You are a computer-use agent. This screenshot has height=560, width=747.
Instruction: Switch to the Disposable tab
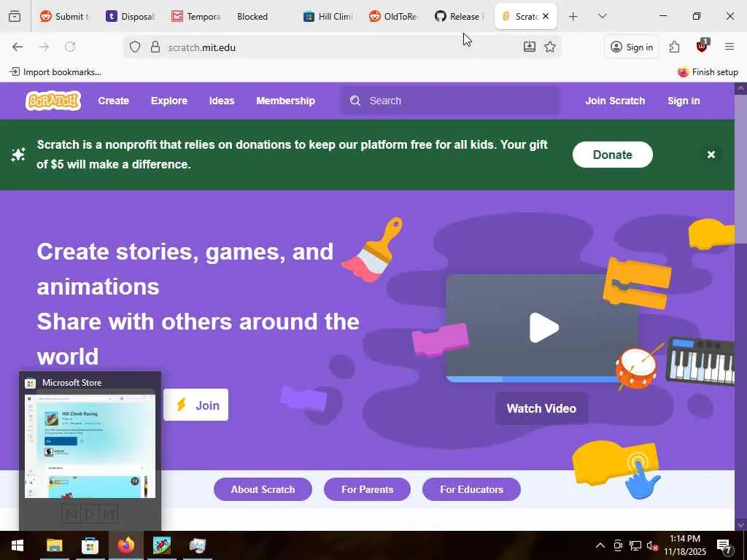pyautogui.click(x=131, y=16)
